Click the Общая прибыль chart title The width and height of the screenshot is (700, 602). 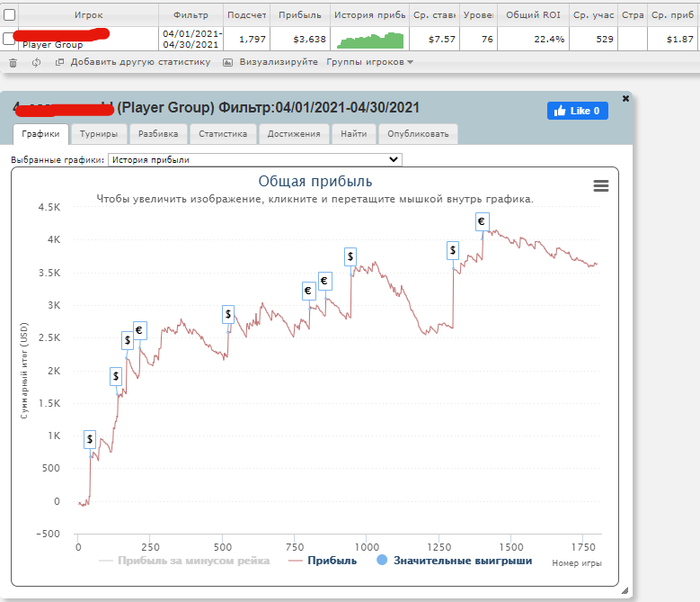[315, 181]
